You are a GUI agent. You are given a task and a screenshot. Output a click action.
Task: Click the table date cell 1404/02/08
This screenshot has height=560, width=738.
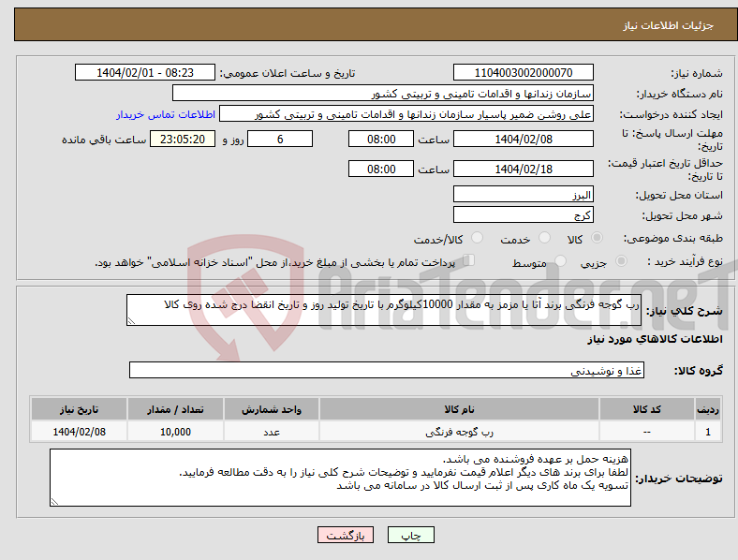79,432
